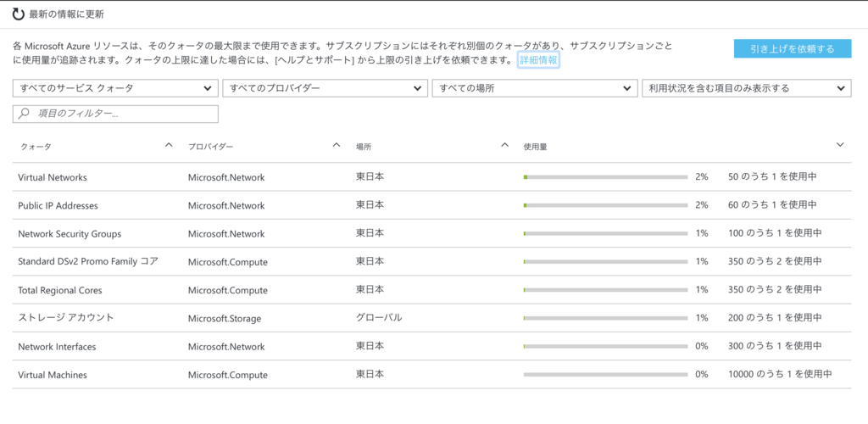Click the 300 のうち 1 を使用中 text
The image size is (868, 424).
pyautogui.click(x=775, y=346)
